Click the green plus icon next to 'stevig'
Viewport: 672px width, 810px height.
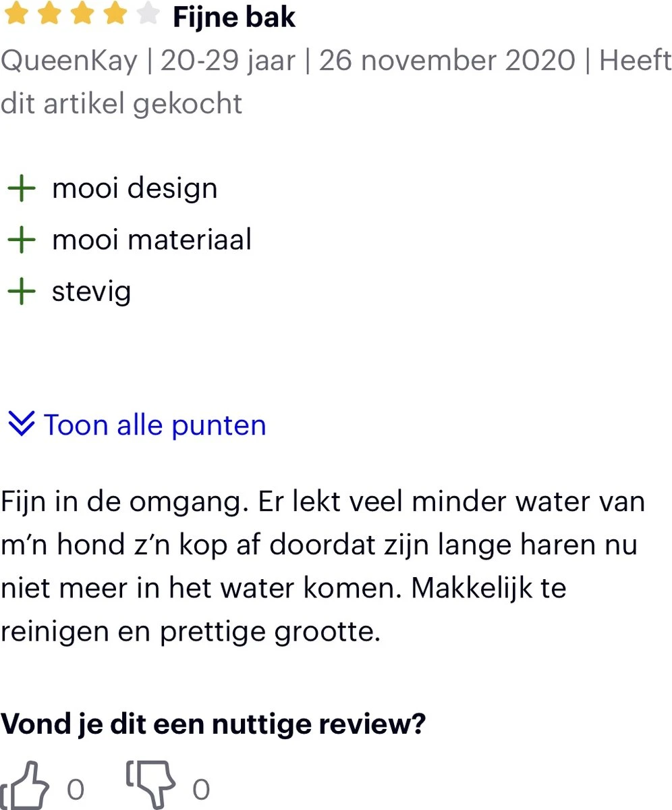22,291
